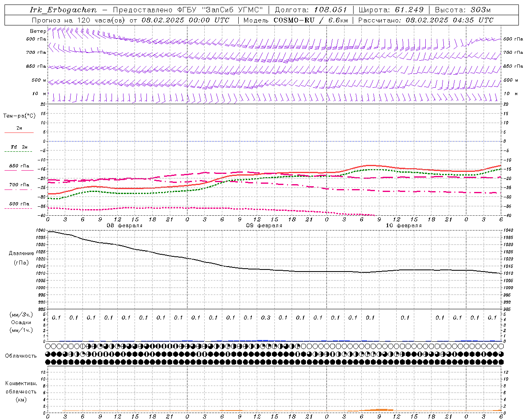Image resolution: width=525 pixels, height=420 pixels.
Task: Click the Модель COSMO-RU / 6.6км text
Action: (295, 20)
